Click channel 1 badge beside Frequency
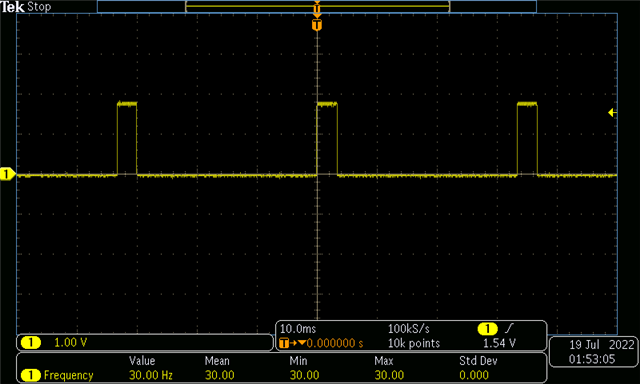Screen dimensions: 640x384 pyautogui.click(x=31, y=375)
